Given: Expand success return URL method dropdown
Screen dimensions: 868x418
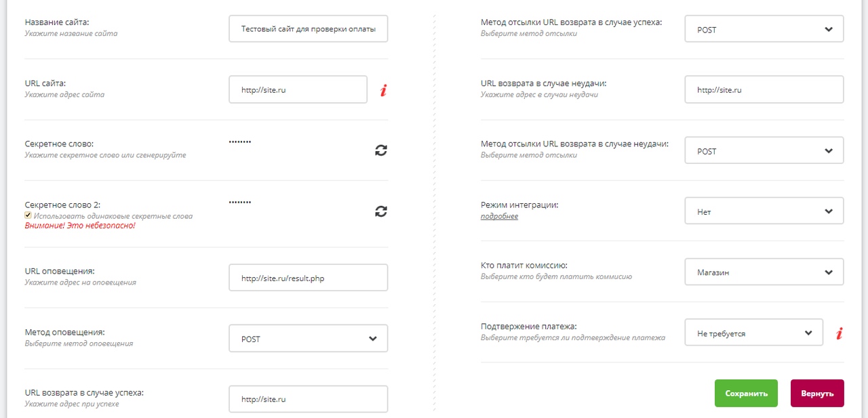Looking at the screenshot, I should (764, 30).
